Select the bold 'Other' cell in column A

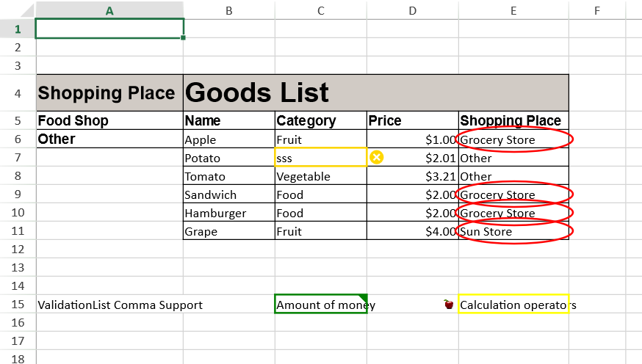click(x=109, y=139)
